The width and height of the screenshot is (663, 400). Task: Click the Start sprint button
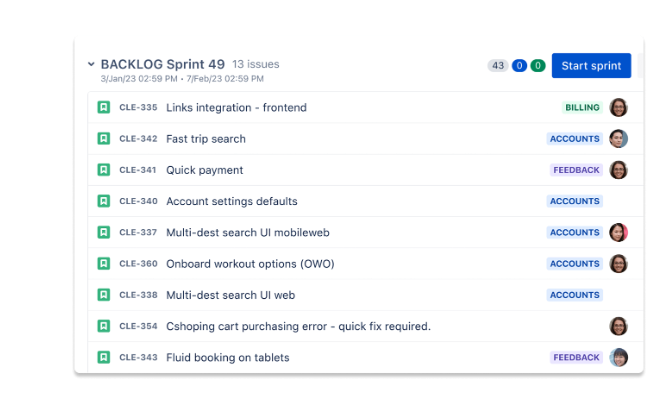click(x=591, y=66)
